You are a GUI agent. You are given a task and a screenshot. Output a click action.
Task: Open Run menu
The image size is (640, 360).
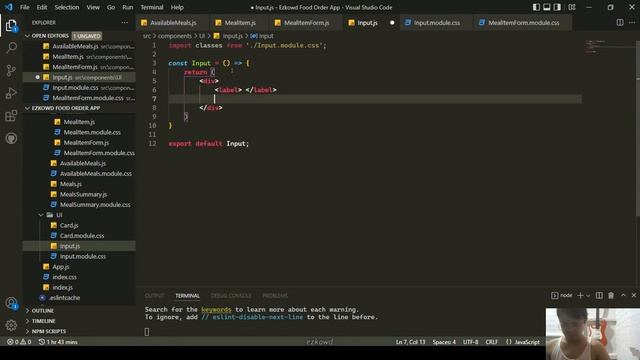point(127,7)
